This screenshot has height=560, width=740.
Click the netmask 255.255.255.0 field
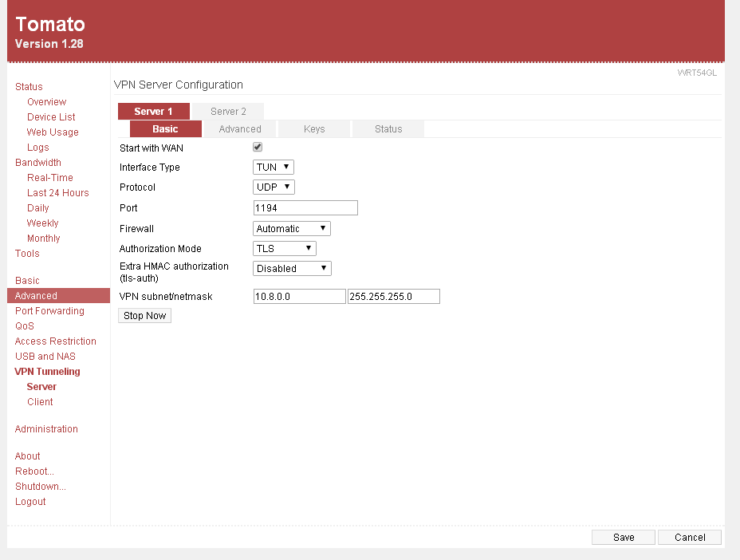(x=394, y=297)
